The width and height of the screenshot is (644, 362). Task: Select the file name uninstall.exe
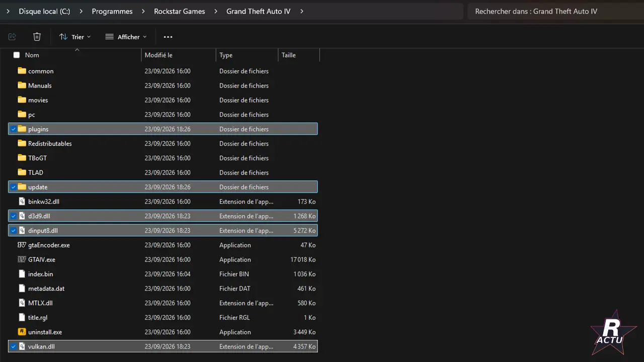[45, 332]
